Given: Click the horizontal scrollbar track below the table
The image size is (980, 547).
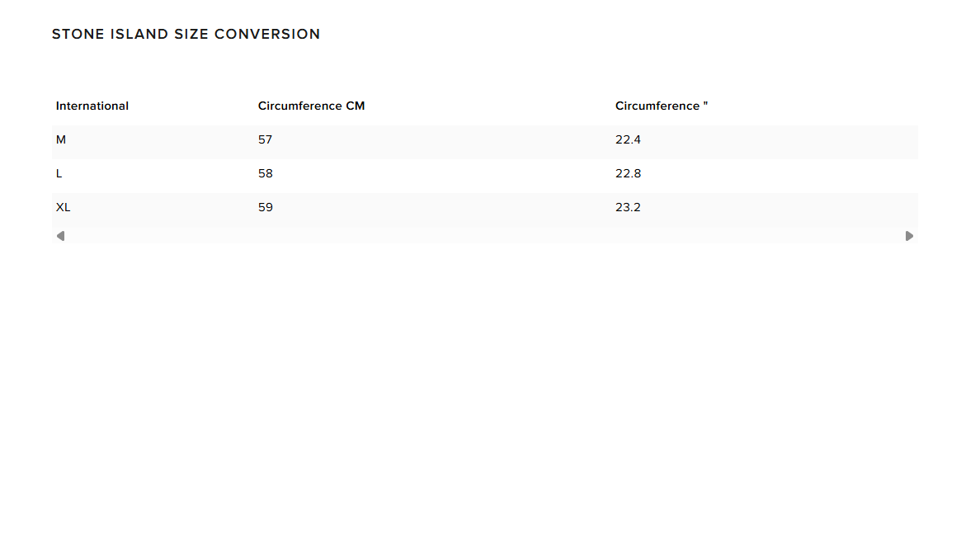Looking at the screenshot, I should tap(485, 236).
